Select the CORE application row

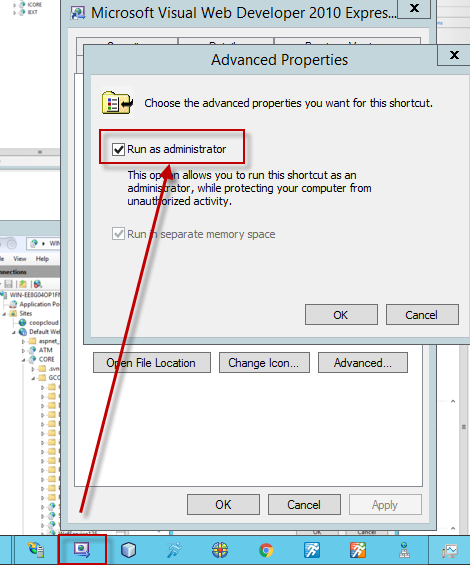coord(46,359)
